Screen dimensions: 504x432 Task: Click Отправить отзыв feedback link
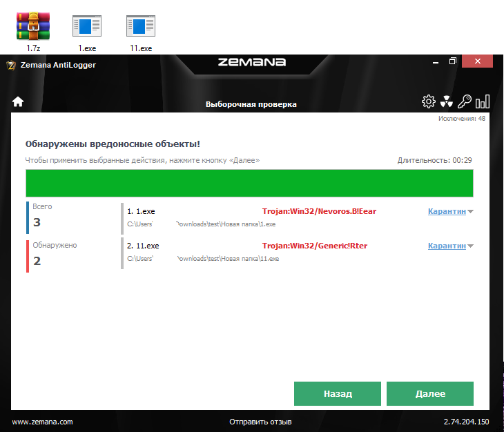[x=260, y=422]
